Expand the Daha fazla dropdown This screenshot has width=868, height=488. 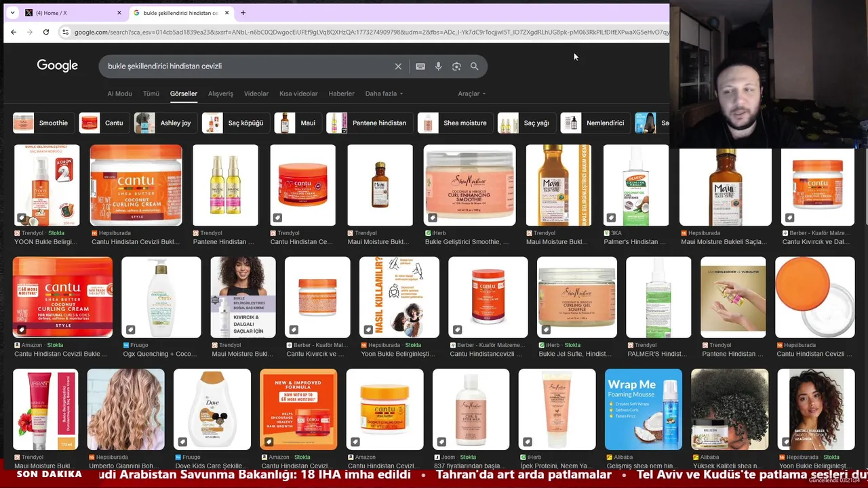(384, 94)
